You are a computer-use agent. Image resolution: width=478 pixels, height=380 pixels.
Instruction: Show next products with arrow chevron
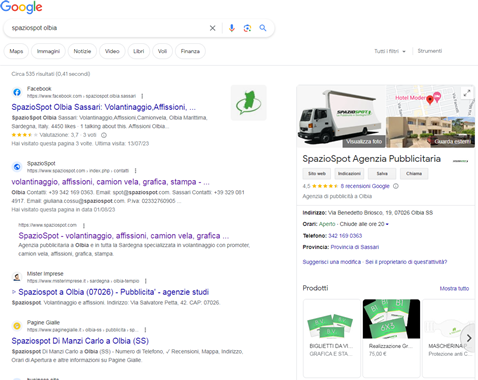[468, 338]
